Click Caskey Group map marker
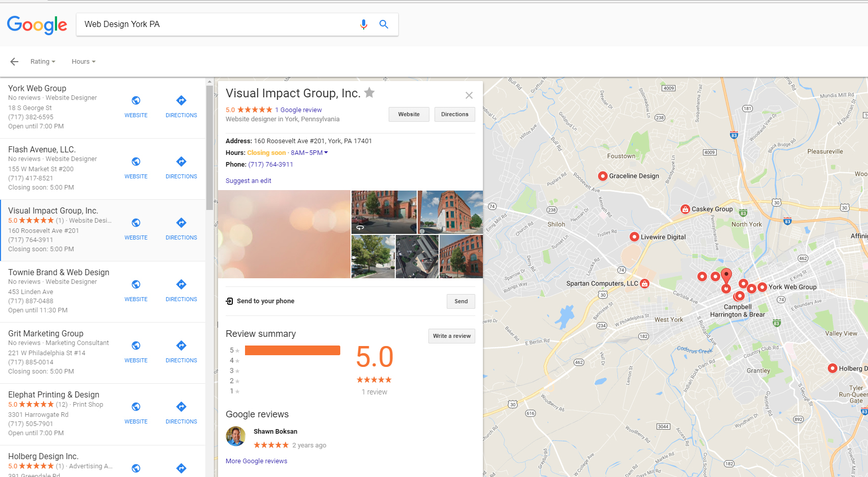Screen dimensions: 868x477 click(686, 209)
